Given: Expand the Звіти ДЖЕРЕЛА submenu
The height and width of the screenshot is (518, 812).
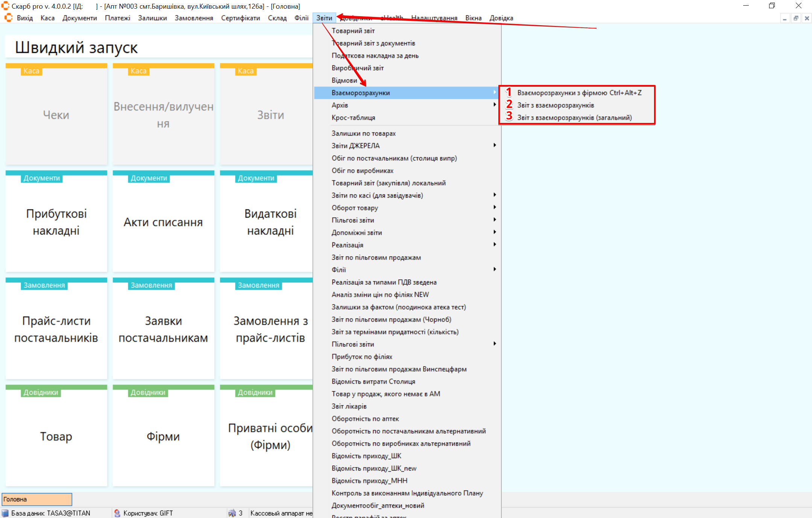Looking at the screenshot, I should click(495, 145).
